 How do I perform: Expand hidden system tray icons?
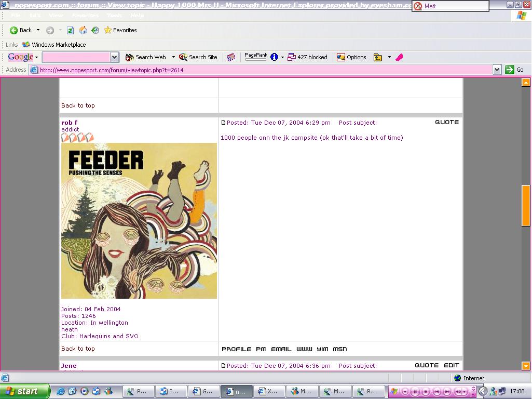tap(483, 392)
